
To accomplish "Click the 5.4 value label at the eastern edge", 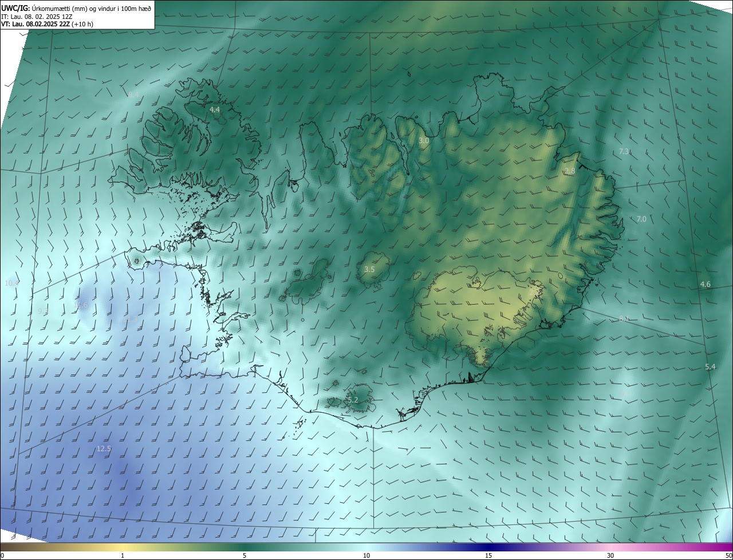I will (x=711, y=366).
